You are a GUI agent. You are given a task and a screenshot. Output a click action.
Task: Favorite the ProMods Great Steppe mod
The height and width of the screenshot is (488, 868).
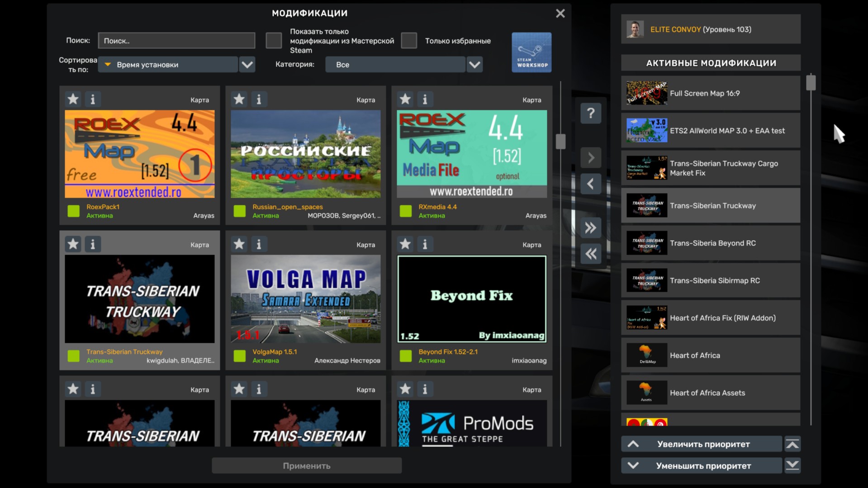pyautogui.click(x=405, y=389)
